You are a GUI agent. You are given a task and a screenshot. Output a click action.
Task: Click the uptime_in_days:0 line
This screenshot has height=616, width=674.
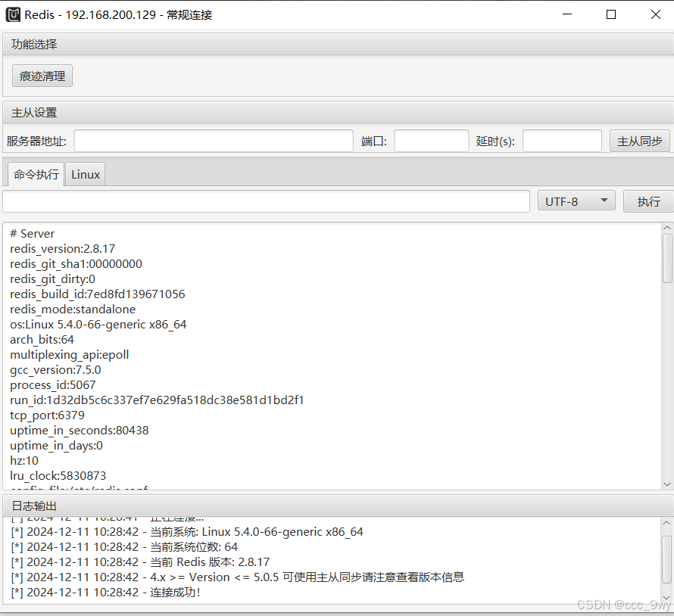click(56, 446)
